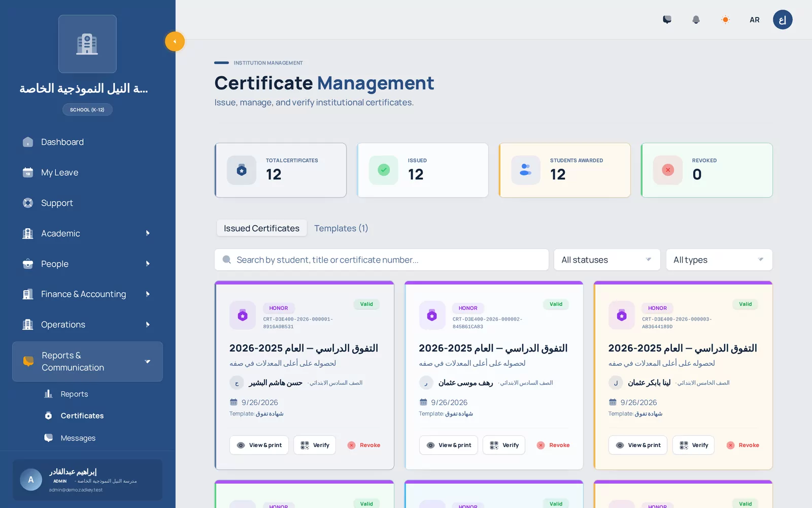812x508 pixels.
Task: Expand the Academic menu
Action: (x=87, y=234)
